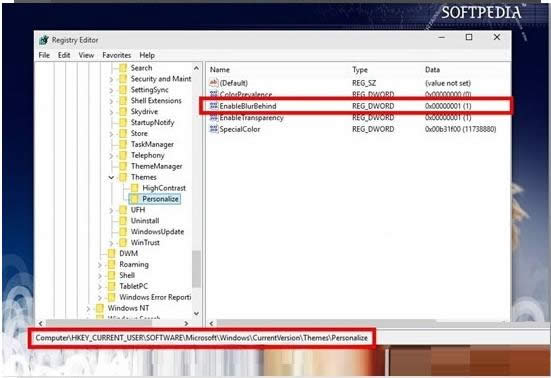Screen dimensions: 551x378
Task: Select the Uninstall folder icon
Action: [x=123, y=221]
